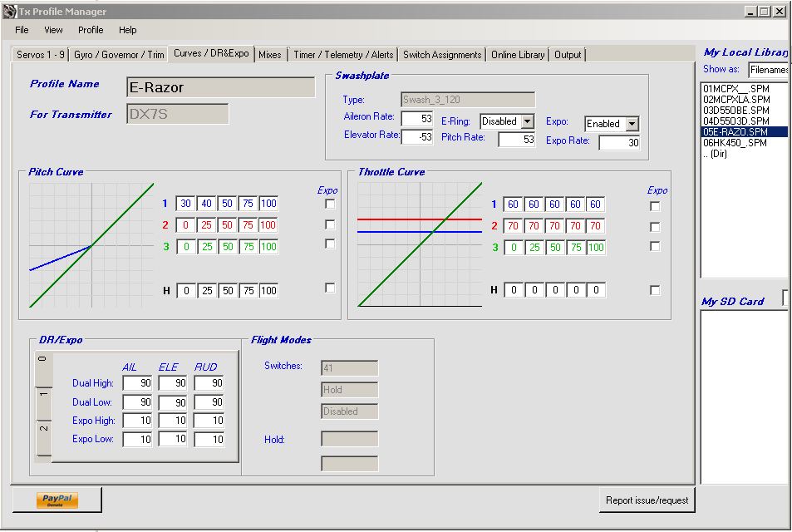Click the Aileron Rate input field
This screenshot has width=792, height=532.
pos(417,119)
